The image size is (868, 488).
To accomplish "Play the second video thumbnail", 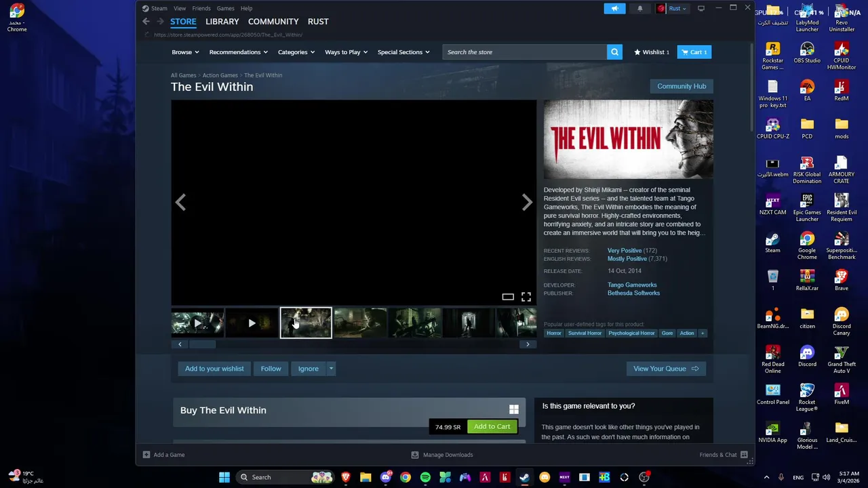I will [x=252, y=323].
